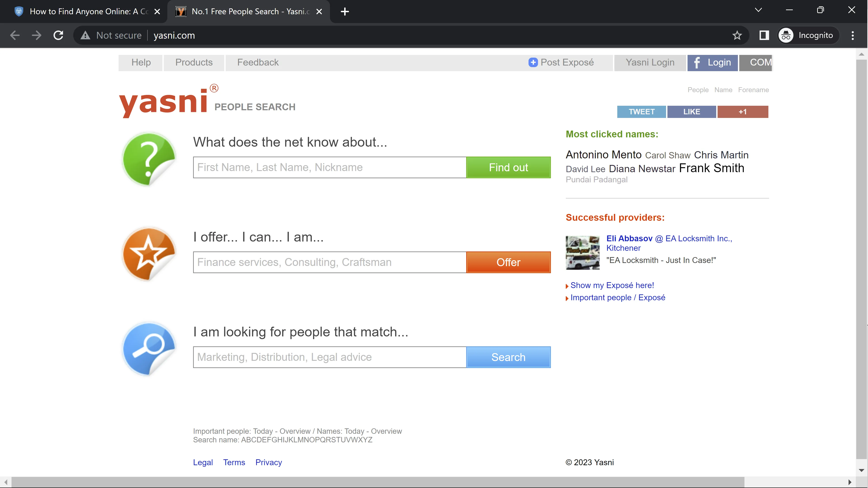Bookmark this page with the star icon
The image size is (868, 488).
click(x=737, y=35)
